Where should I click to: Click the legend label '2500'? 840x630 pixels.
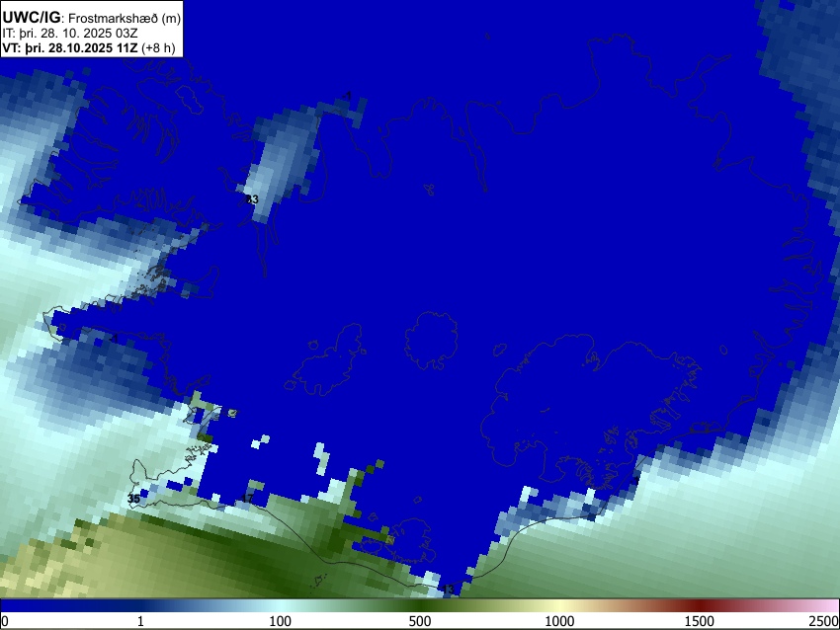824,621
